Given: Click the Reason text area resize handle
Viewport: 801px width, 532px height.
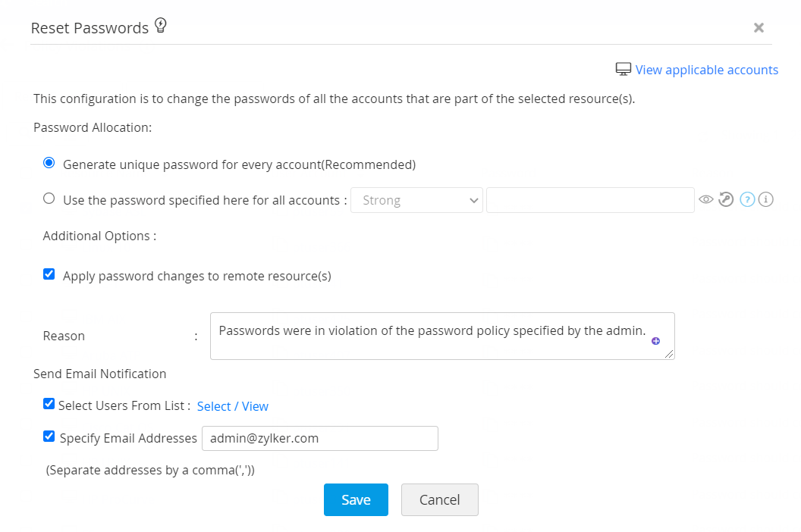Looking at the screenshot, I should (668, 353).
